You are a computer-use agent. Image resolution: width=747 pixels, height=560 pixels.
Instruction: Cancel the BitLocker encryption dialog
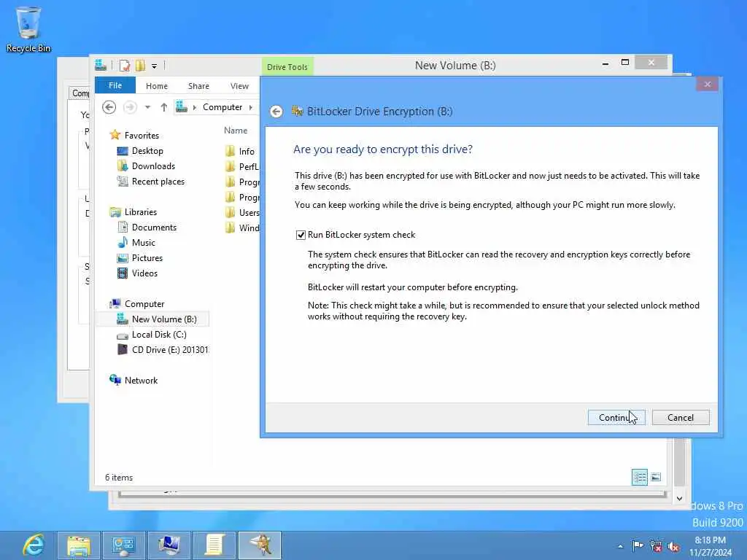681,418
